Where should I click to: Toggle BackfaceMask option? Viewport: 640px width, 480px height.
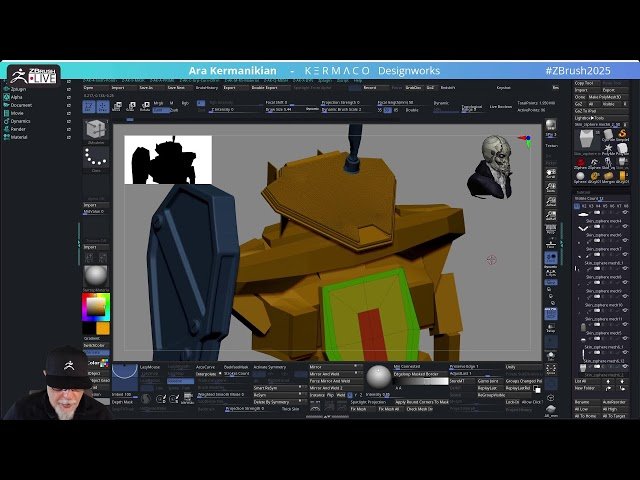tap(236, 367)
